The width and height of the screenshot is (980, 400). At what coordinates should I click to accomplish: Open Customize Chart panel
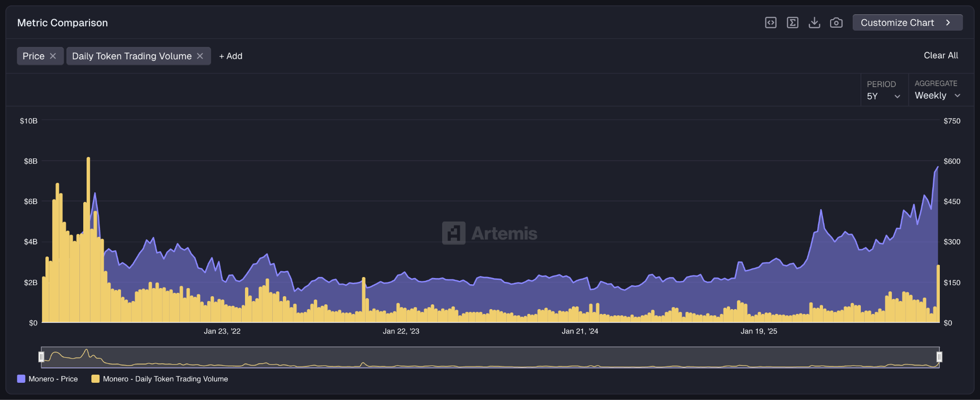point(907,22)
